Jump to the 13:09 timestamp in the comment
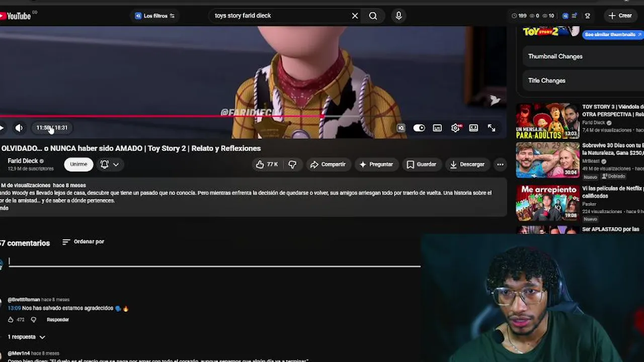The width and height of the screenshot is (644, 362). (x=14, y=308)
